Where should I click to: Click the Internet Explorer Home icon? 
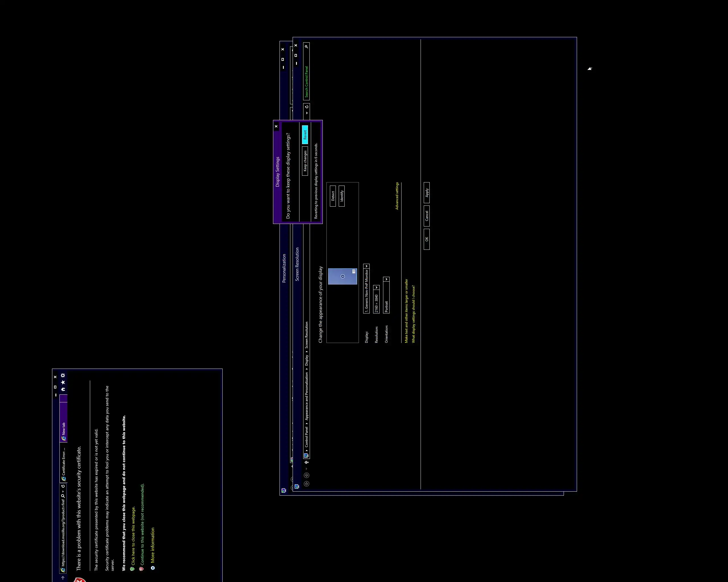click(x=63, y=389)
